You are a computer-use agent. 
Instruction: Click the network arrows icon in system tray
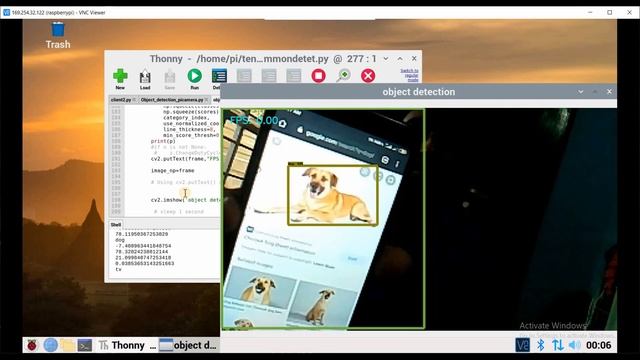point(558,345)
